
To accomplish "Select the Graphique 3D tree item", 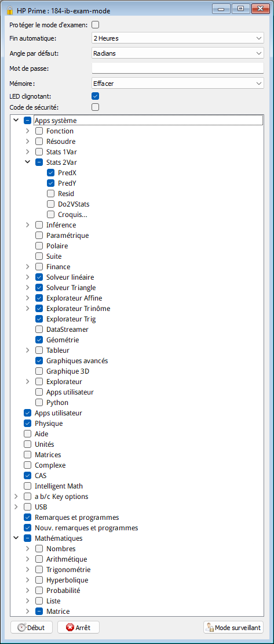I will [x=68, y=371].
